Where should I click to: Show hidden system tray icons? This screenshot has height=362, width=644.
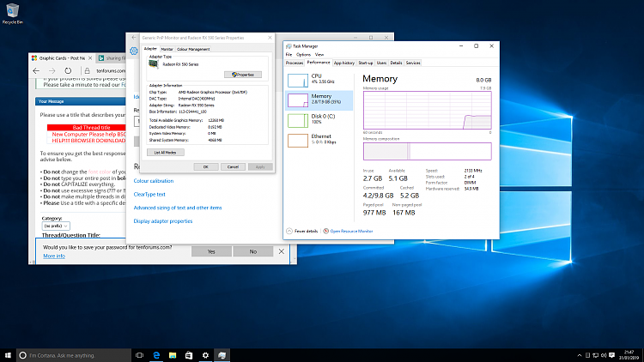[x=579, y=355]
